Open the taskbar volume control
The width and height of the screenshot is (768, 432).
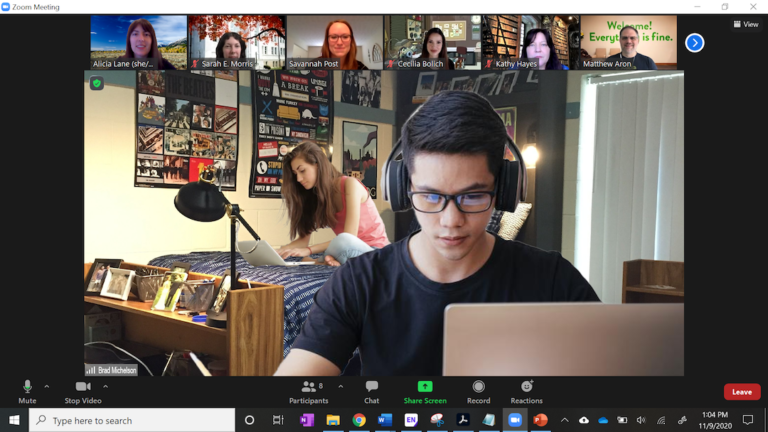click(x=641, y=420)
